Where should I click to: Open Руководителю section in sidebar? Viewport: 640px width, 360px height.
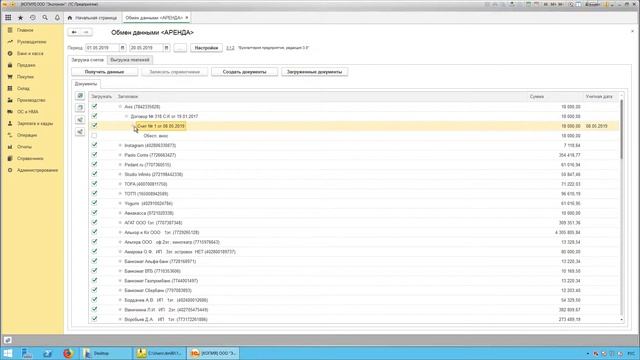point(31,42)
